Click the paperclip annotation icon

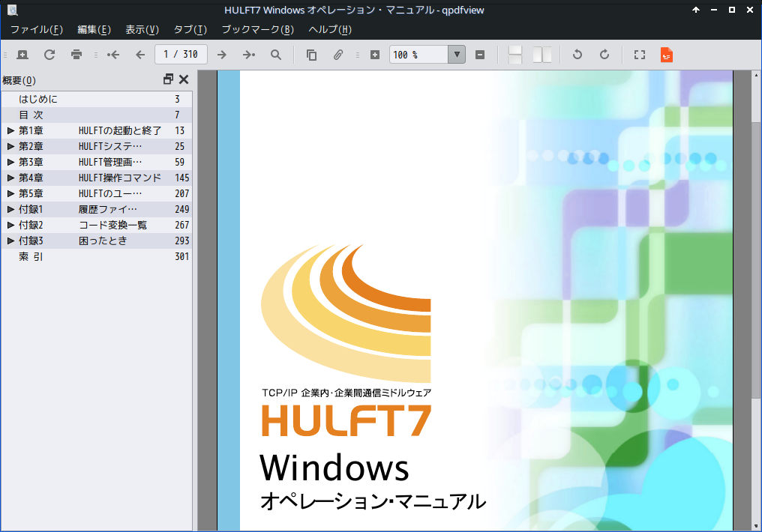tap(338, 55)
